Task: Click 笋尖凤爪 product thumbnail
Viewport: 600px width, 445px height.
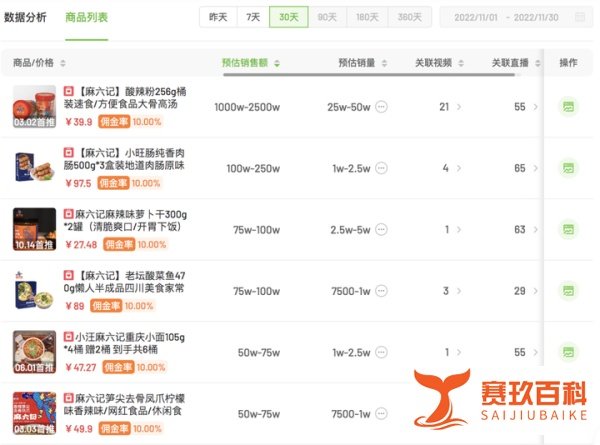Action: (34, 413)
